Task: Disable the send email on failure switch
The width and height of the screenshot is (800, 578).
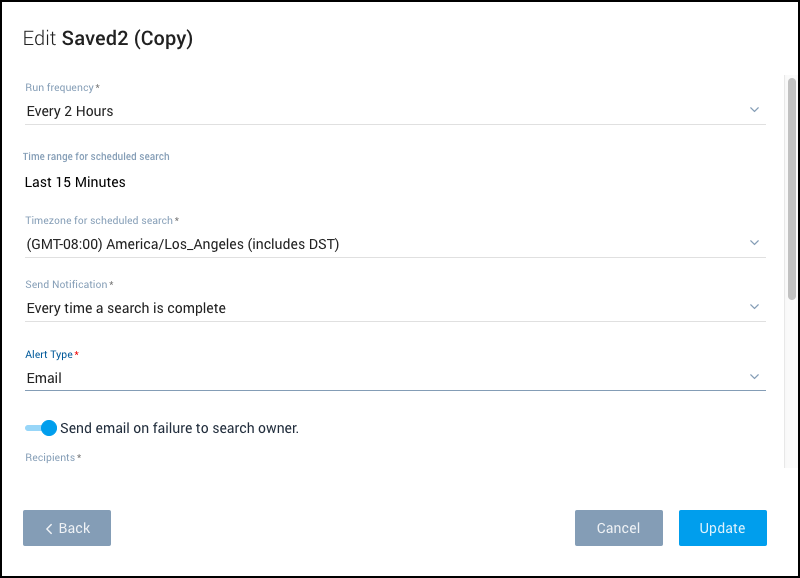Action: pyautogui.click(x=41, y=428)
